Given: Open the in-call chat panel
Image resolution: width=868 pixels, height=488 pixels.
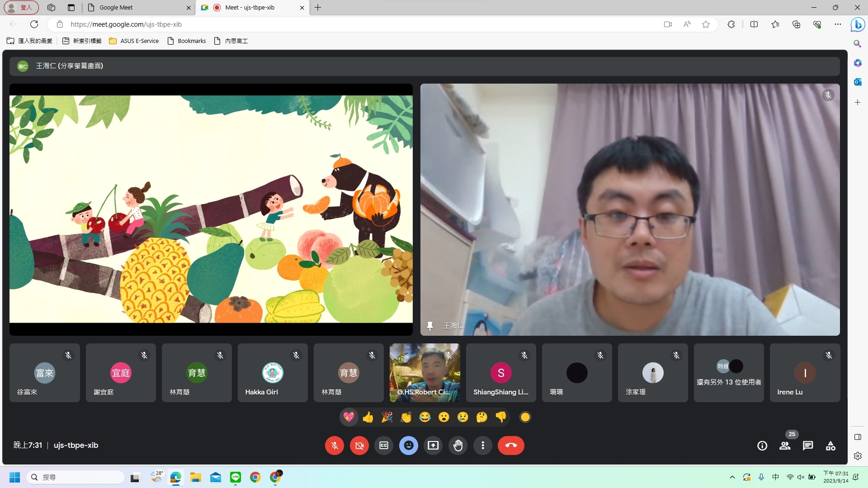Looking at the screenshot, I should [808, 446].
